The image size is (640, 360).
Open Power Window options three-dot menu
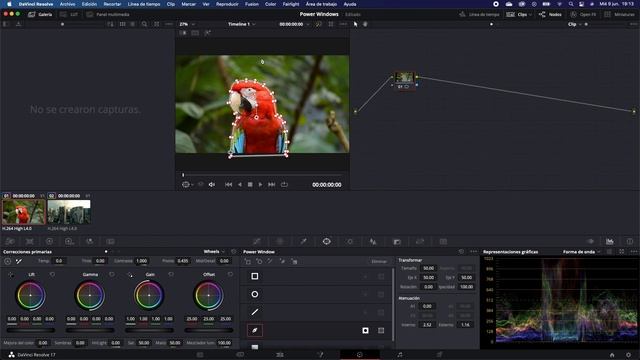pyautogui.click(x=473, y=251)
